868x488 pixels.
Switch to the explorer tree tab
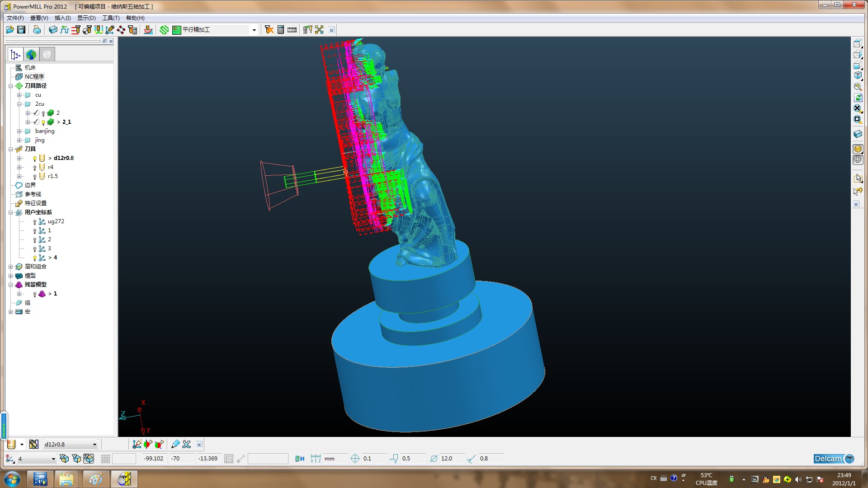tap(16, 55)
